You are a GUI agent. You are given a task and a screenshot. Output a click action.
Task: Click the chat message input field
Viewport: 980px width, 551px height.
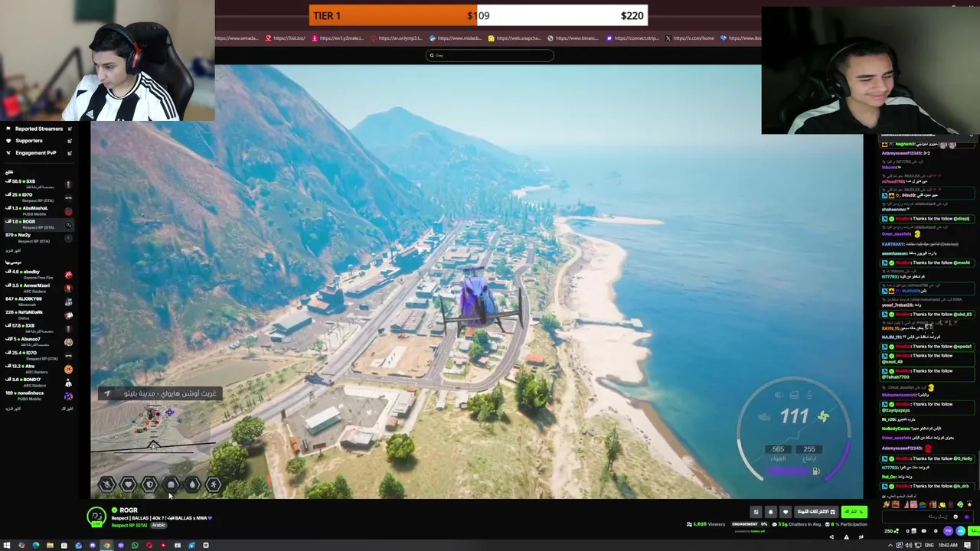point(928,517)
